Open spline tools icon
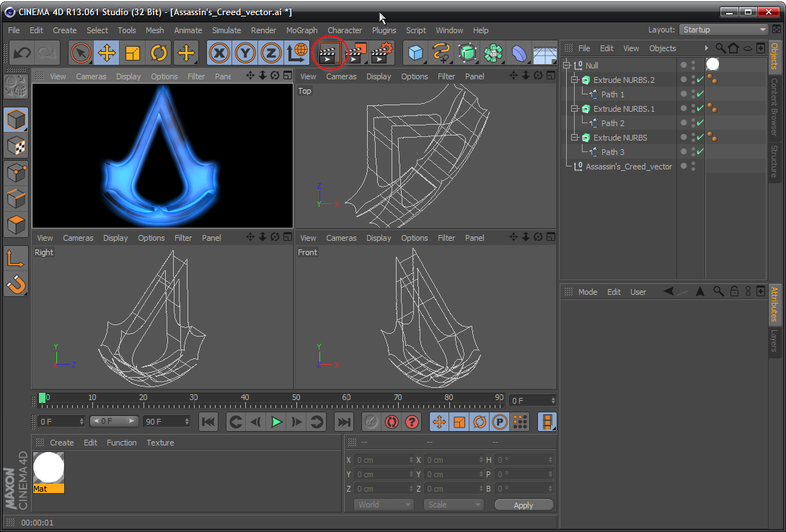This screenshot has height=532, width=786. pos(441,53)
